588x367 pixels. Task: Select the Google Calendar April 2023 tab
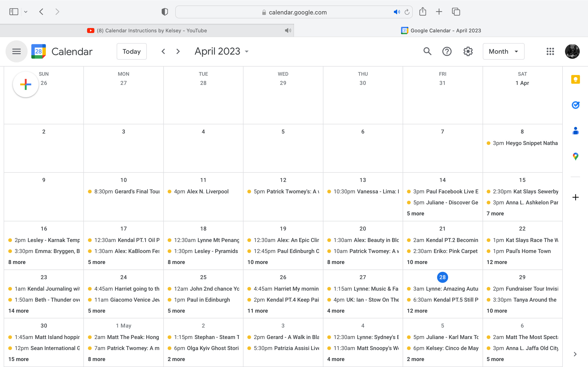pos(441,31)
